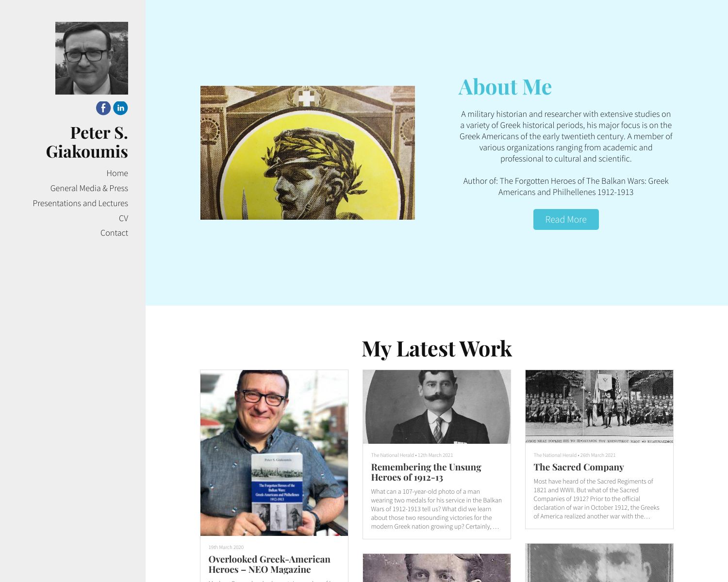This screenshot has height=582, width=728.
Task: Open Overlooked Greek-American Heroes NEO Magazine article
Action: (x=269, y=564)
